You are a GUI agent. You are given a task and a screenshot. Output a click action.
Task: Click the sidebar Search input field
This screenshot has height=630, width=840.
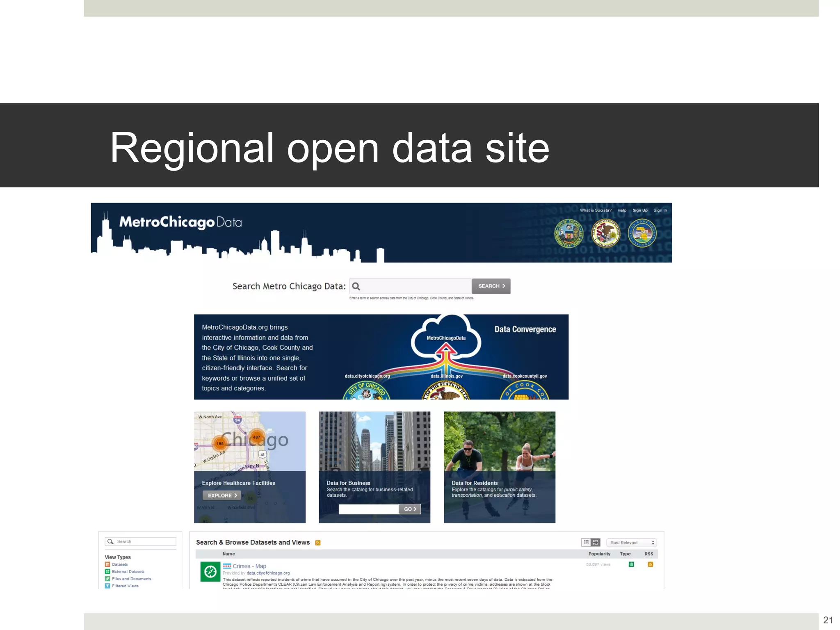pyautogui.click(x=140, y=541)
